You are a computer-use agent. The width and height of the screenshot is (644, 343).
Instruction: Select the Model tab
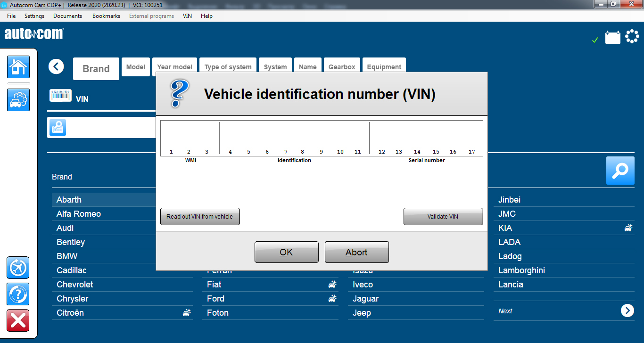click(x=136, y=67)
